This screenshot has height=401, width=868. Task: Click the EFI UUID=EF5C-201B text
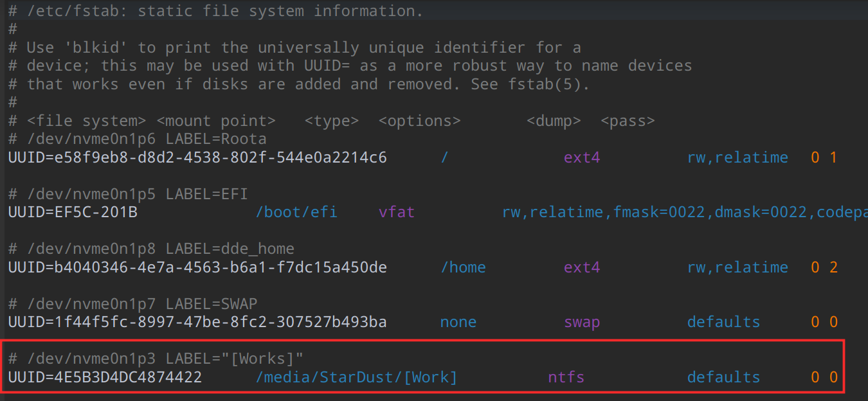pyautogui.click(x=73, y=212)
